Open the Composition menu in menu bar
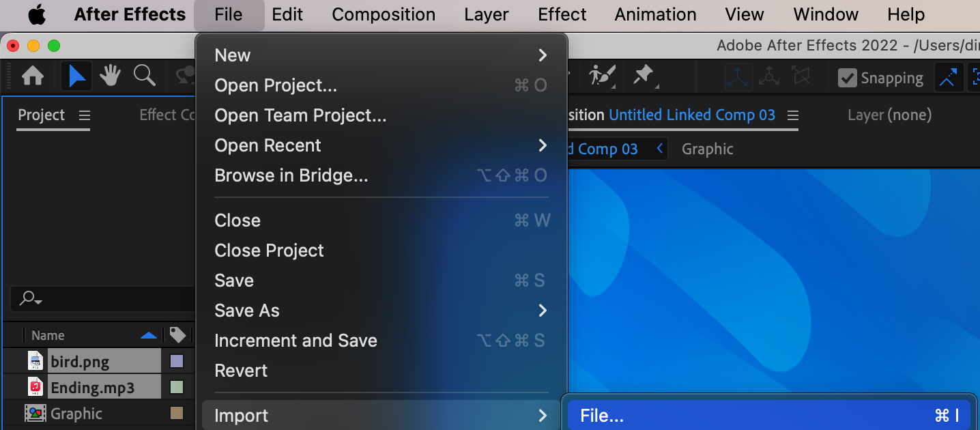The width and height of the screenshot is (980, 430). click(x=384, y=14)
